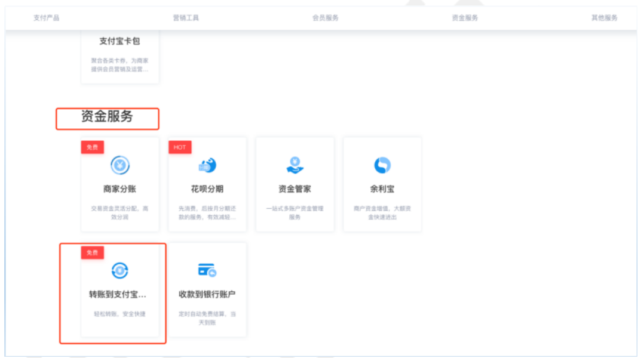Click the HOT badge on 花呗分期

pos(180,147)
